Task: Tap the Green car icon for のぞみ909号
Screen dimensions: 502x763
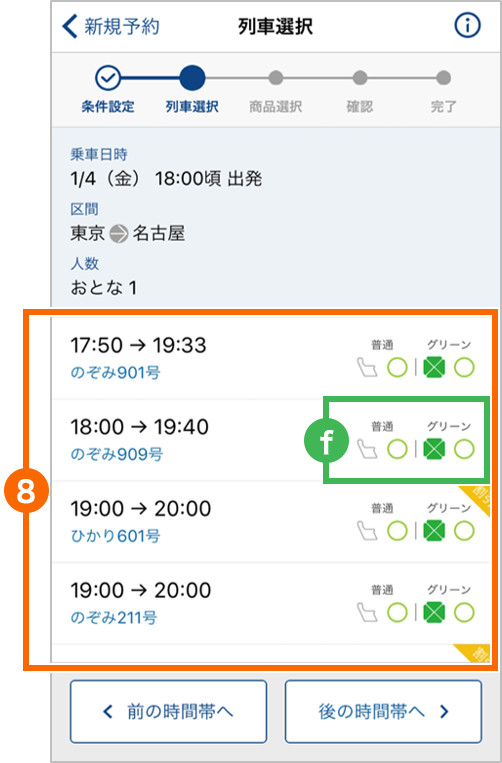Action: (434, 450)
